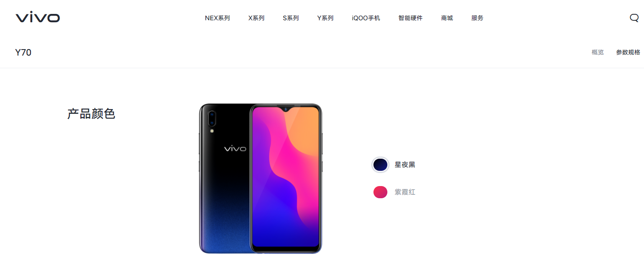Click the Y70 product title
The height and width of the screenshot is (263, 644).
(23, 53)
